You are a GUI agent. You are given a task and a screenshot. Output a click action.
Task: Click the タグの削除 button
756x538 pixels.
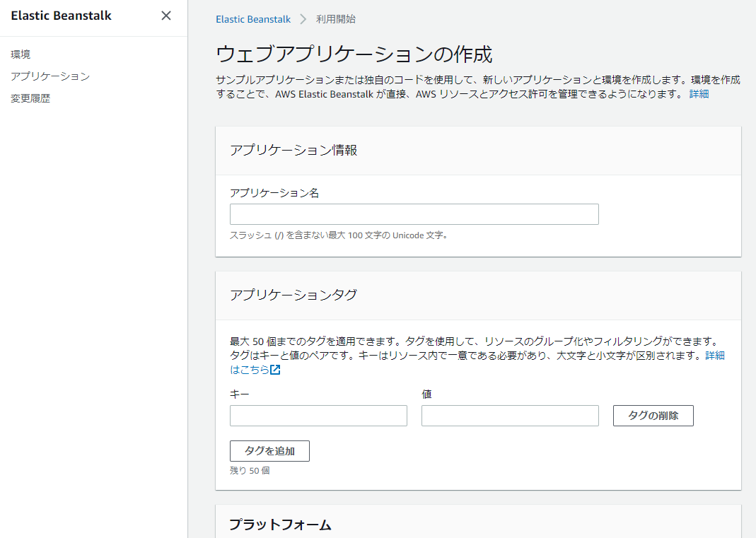point(653,416)
